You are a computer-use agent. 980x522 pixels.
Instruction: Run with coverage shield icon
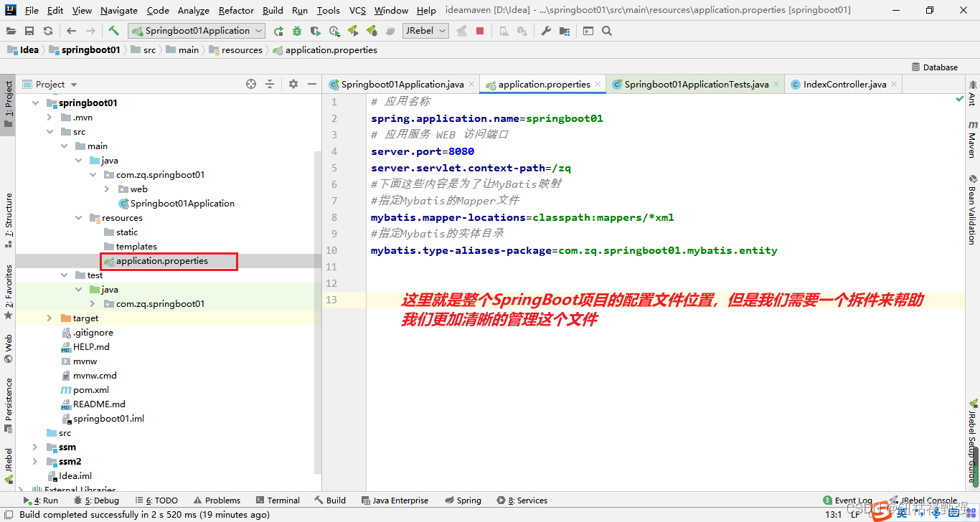(315, 31)
